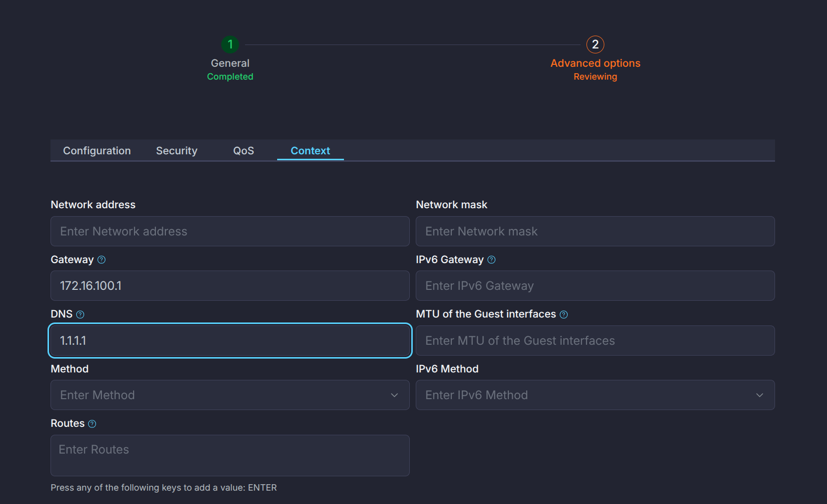Click the Reviewing status text
827x504 pixels.
point(595,77)
